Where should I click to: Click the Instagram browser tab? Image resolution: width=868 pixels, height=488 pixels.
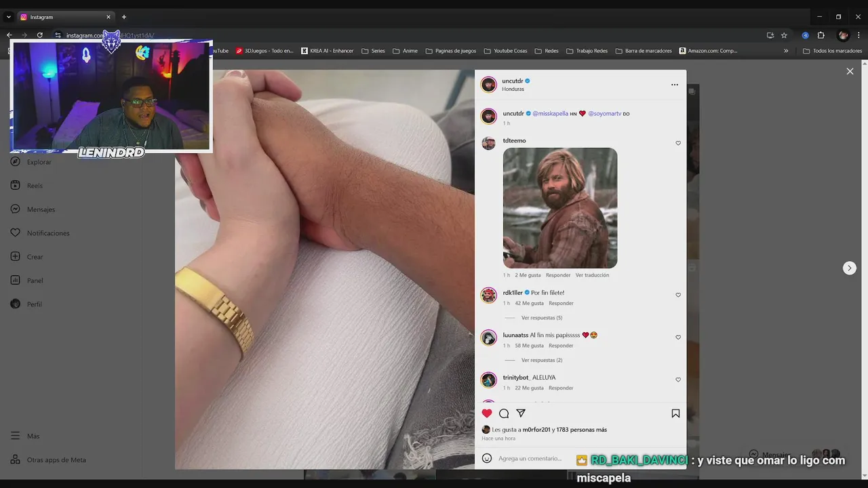64,17
